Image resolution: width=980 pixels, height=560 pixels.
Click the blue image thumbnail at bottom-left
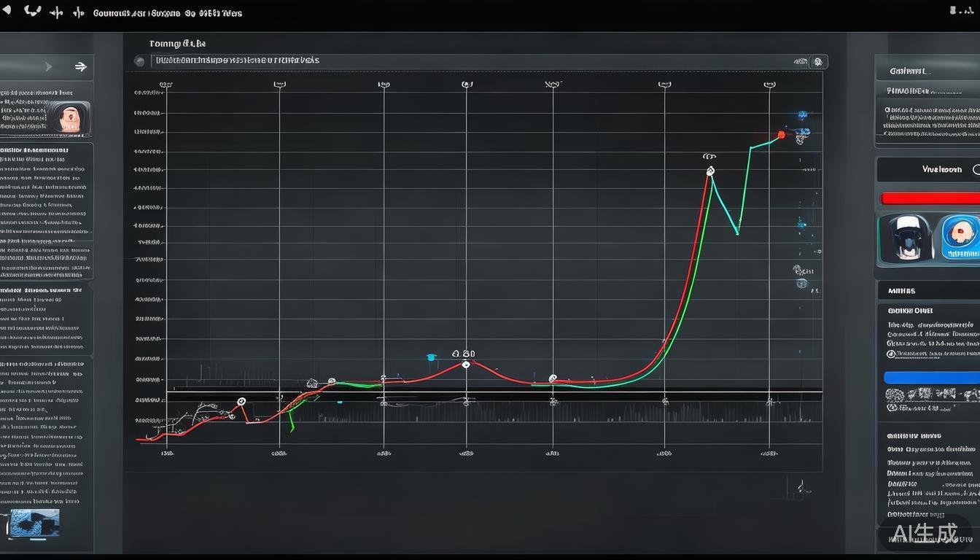tap(34, 523)
